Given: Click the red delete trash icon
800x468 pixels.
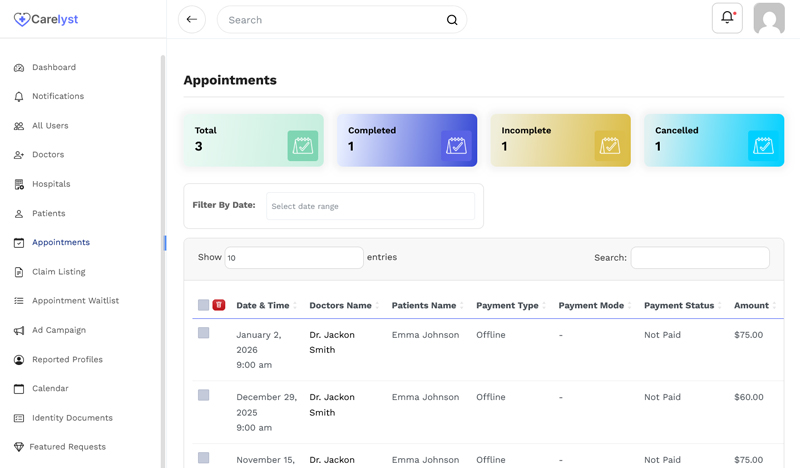Looking at the screenshot, I should pyautogui.click(x=219, y=305).
